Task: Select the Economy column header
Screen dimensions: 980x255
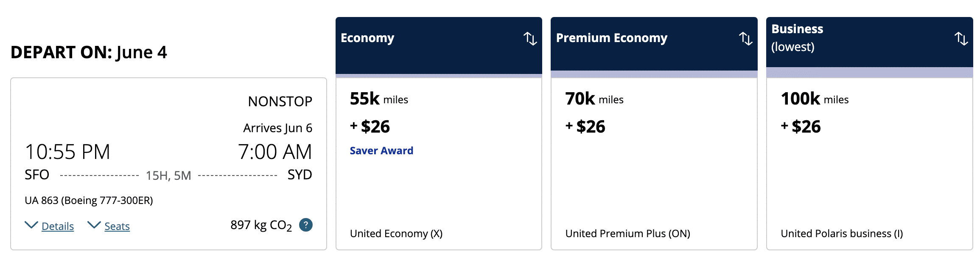Action: [367, 38]
